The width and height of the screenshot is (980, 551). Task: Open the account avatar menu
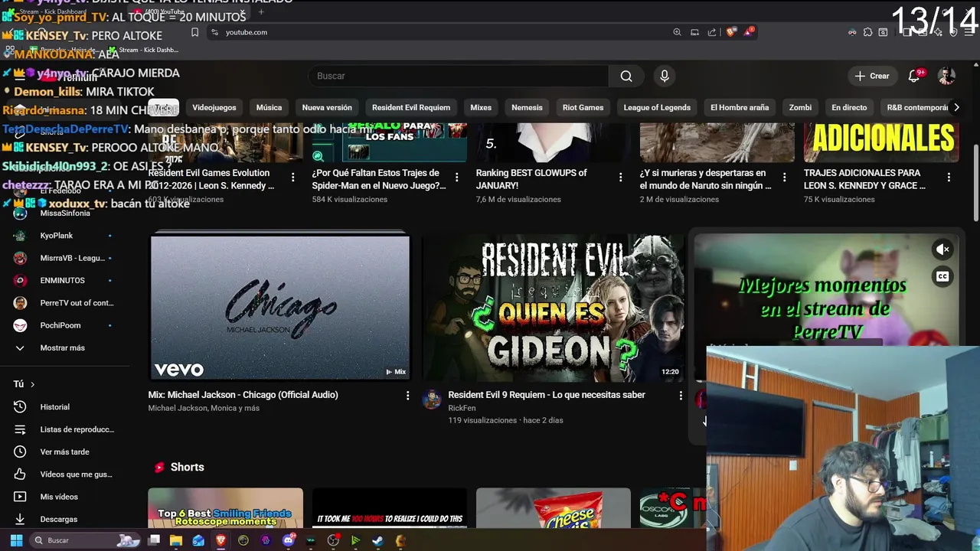(947, 76)
